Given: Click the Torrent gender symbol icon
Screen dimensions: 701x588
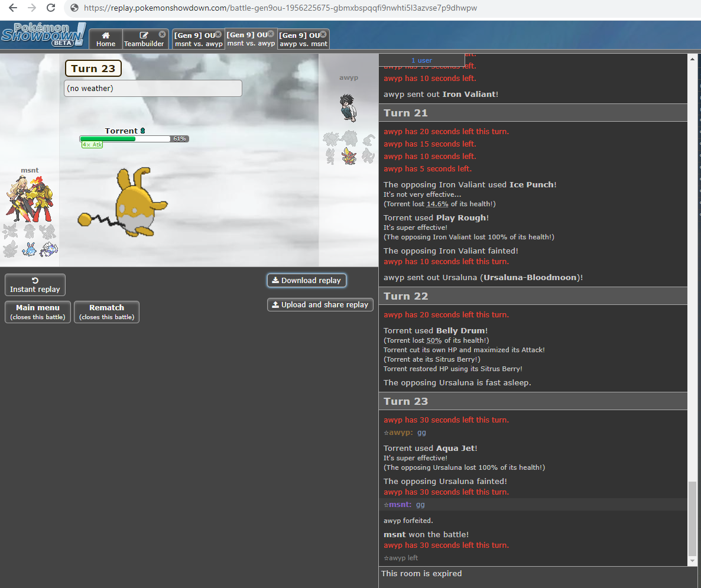Looking at the screenshot, I should coord(142,131).
